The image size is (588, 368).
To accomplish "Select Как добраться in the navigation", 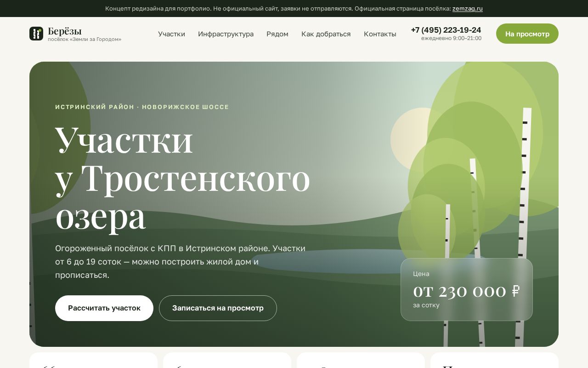I will pos(326,34).
